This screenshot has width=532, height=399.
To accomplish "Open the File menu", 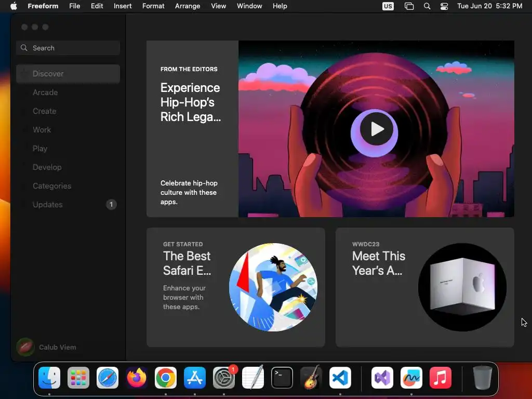I will (75, 6).
